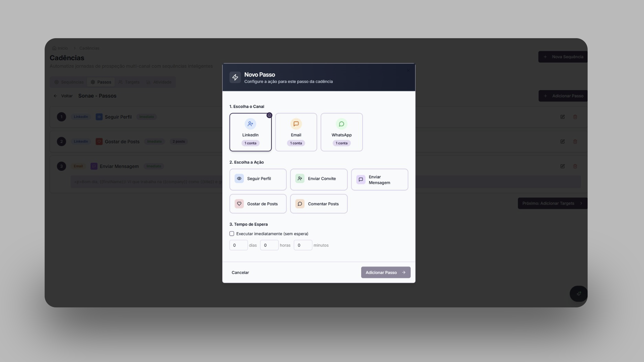Choose the Gostar de Posts heart icon
644x362 pixels.
click(x=239, y=204)
